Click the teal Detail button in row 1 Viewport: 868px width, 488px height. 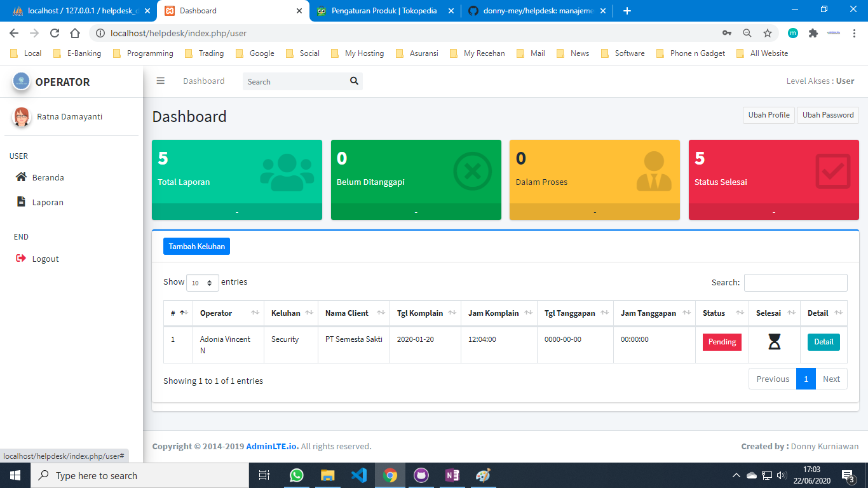pos(824,342)
